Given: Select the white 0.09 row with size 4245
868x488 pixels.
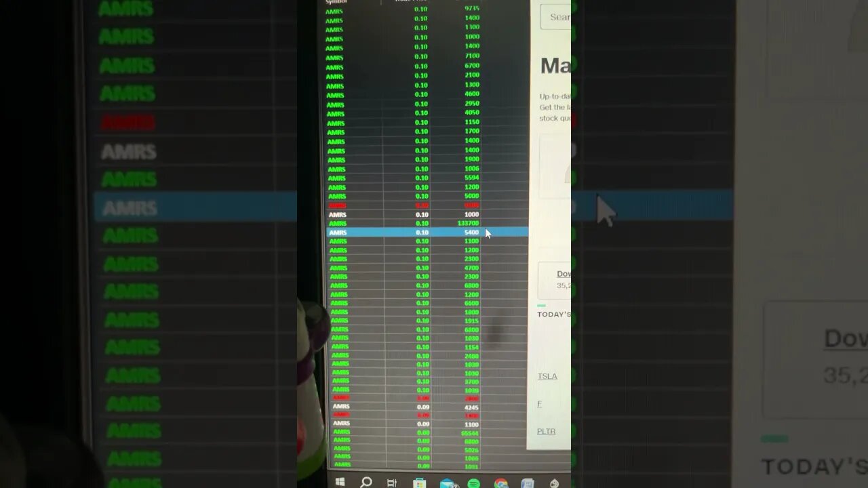Looking at the screenshot, I should 429,407.
